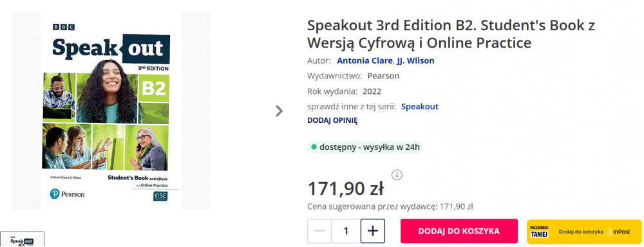Click DODAJ OPINIĘ to add a review
The height and width of the screenshot is (247, 644).
tap(332, 121)
